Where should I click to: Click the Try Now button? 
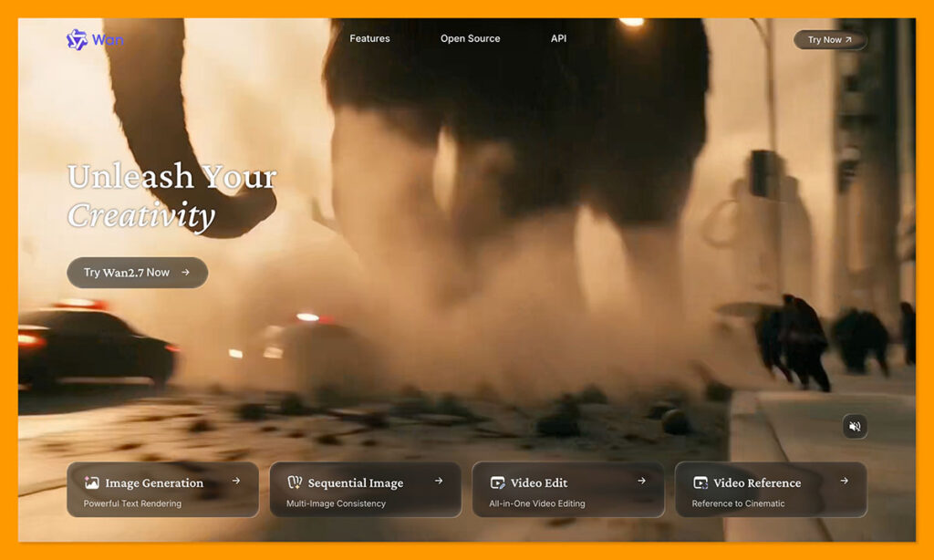click(x=830, y=40)
